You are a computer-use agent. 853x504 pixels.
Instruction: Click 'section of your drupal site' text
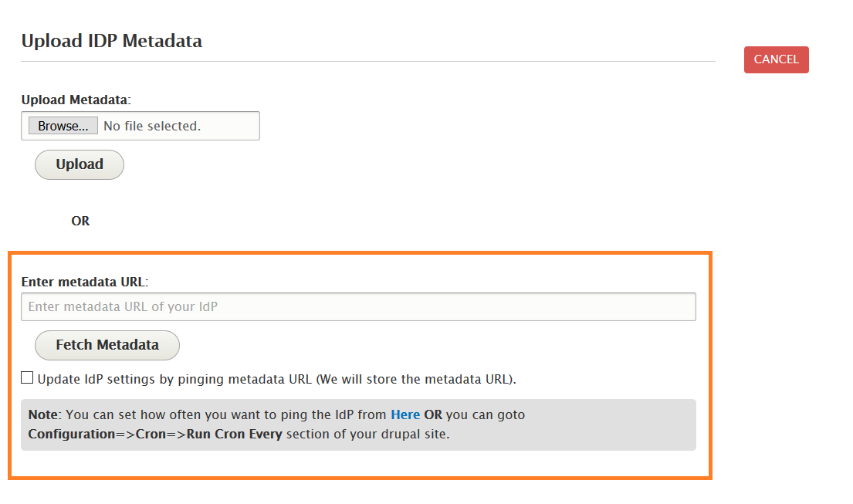coord(367,434)
